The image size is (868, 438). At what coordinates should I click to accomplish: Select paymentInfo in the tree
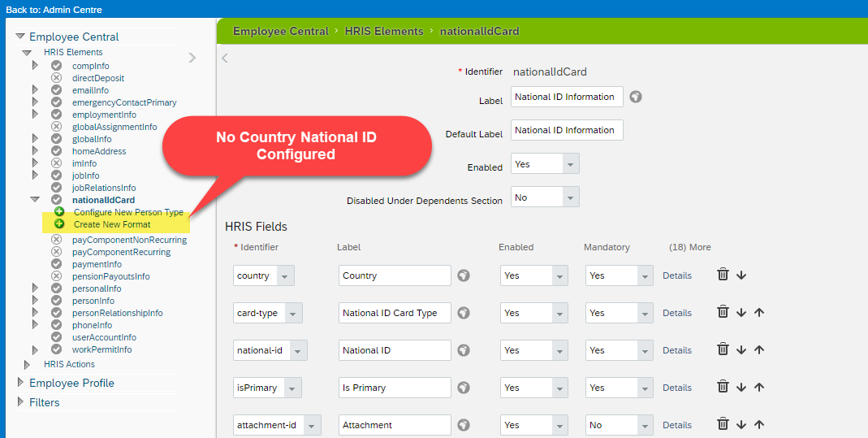[97, 264]
